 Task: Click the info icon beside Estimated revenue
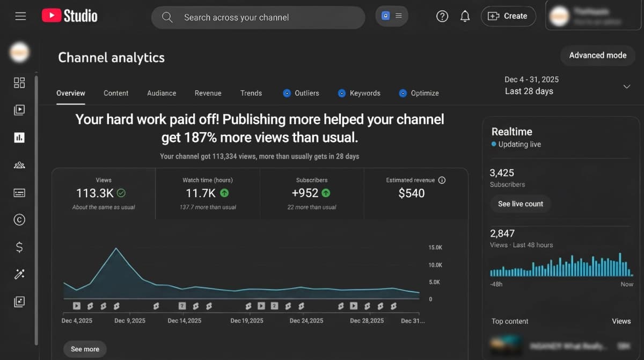coord(442,180)
